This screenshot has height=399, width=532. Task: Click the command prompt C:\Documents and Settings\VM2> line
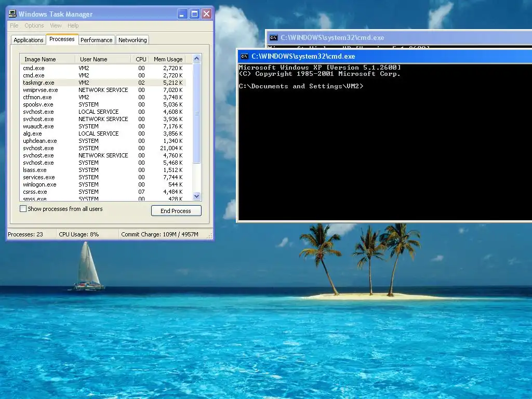tap(301, 86)
